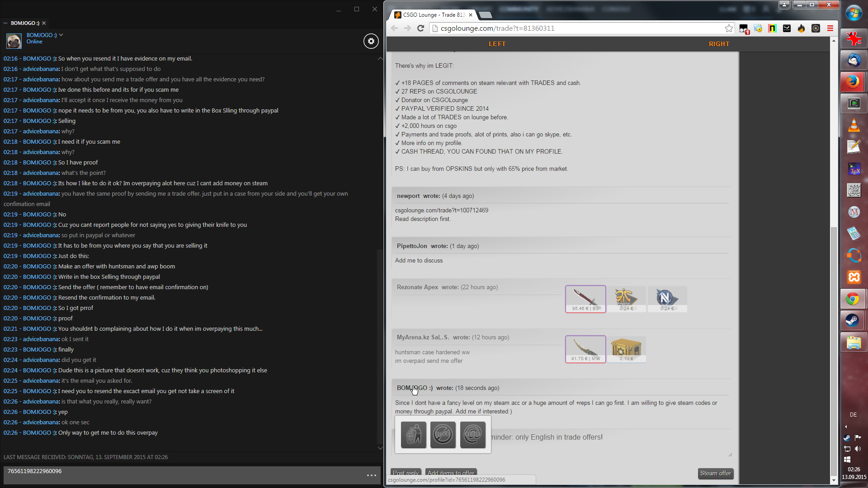Click the Block user icon
This screenshot has height=488, width=868.
[443, 435]
